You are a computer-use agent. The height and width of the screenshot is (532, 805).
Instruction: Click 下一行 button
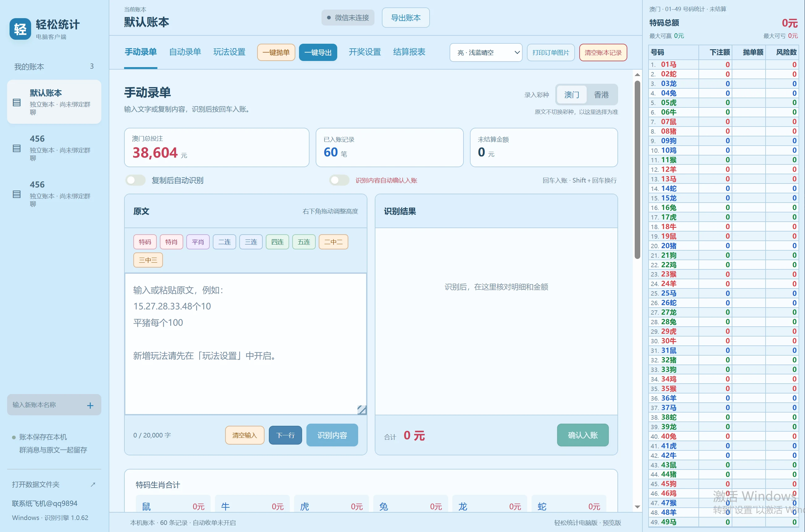pyautogui.click(x=285, y=435)
